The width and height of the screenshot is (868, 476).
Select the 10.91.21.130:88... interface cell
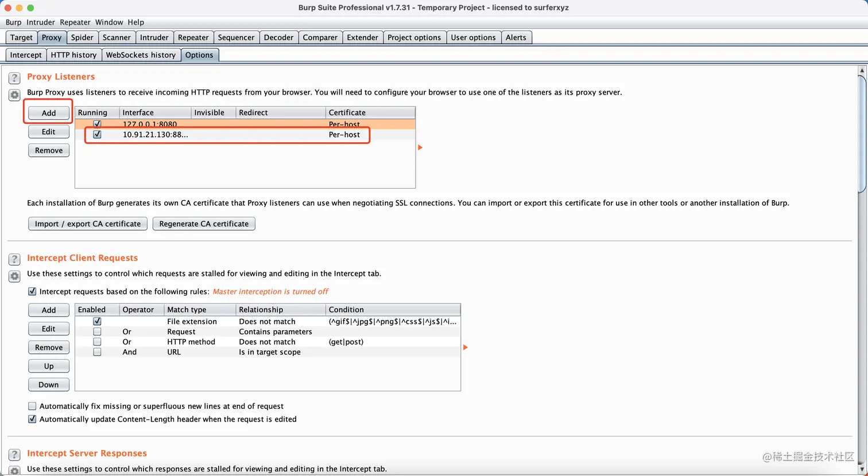155,135
